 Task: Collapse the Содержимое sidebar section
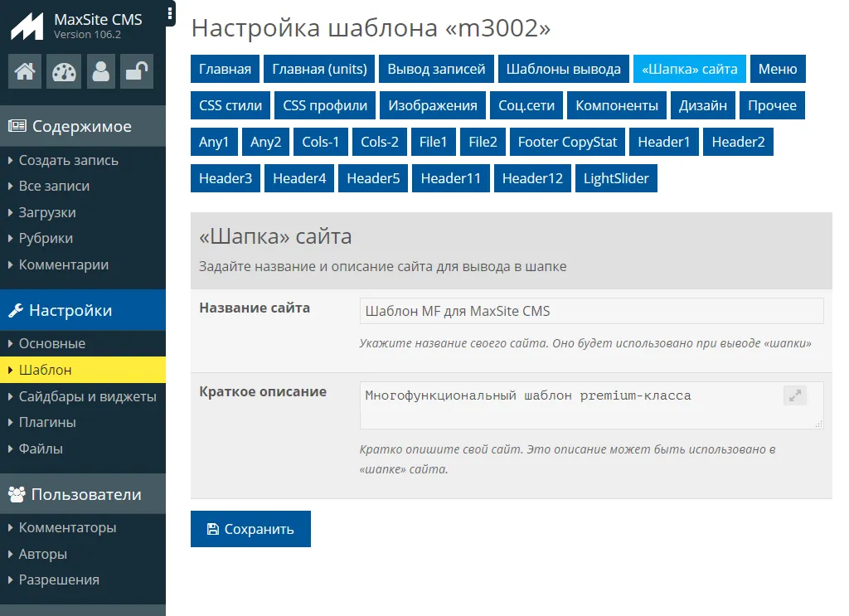82,127
